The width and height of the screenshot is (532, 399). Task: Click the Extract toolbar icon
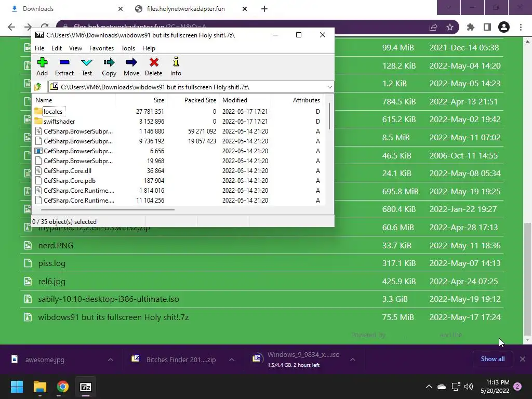(x=64, y=66)
